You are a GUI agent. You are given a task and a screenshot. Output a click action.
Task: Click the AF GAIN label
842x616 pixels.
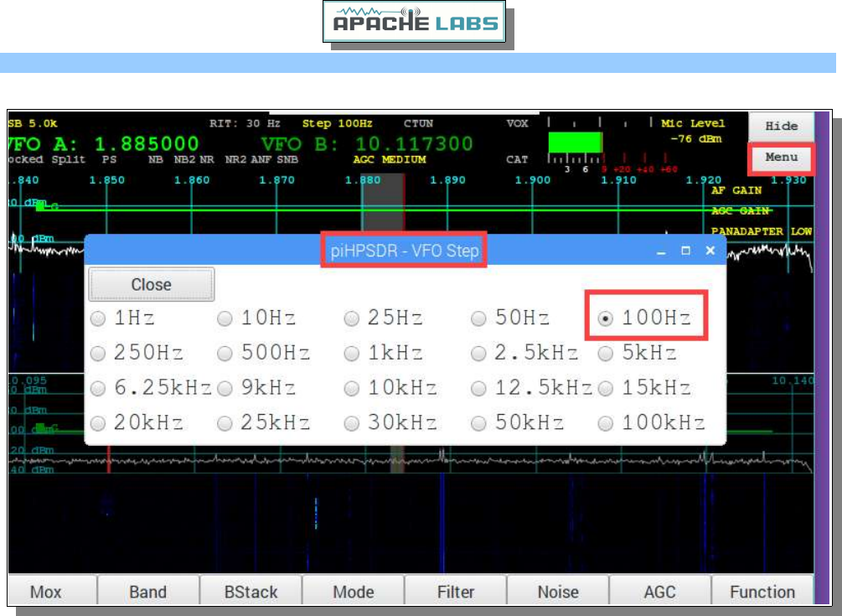(736, 190)
